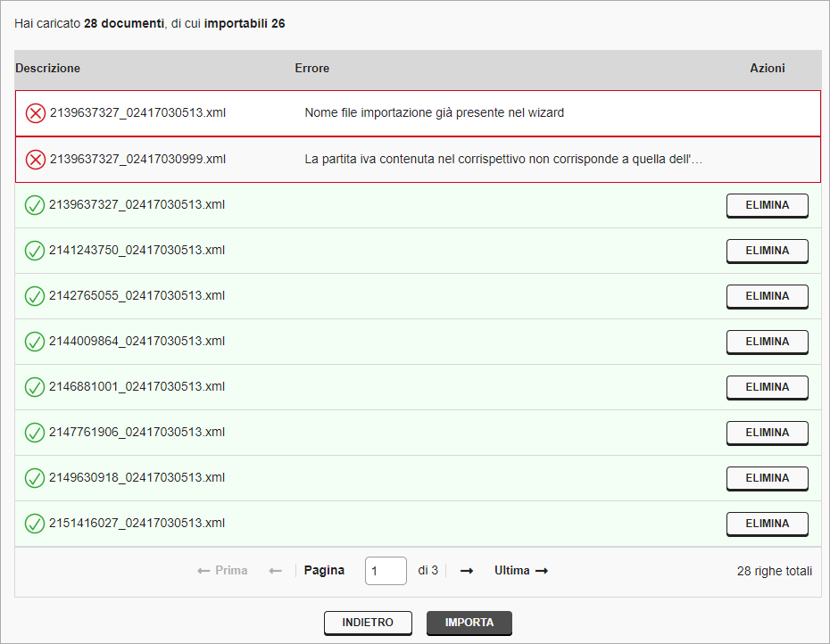This screenshot has width=830, height=644.
Task: Click green check icon for 2151416027_02417030513.xml
Action: (x=35, y=524)
